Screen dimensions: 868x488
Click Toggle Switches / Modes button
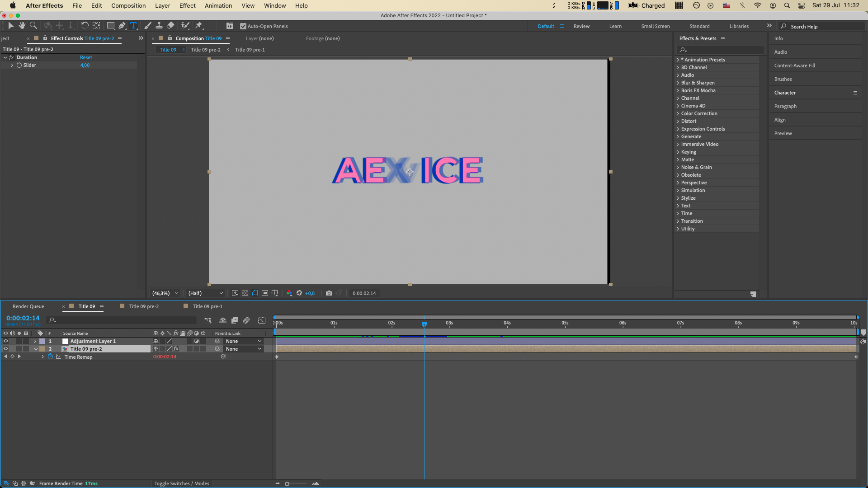[x=182, y=483]
